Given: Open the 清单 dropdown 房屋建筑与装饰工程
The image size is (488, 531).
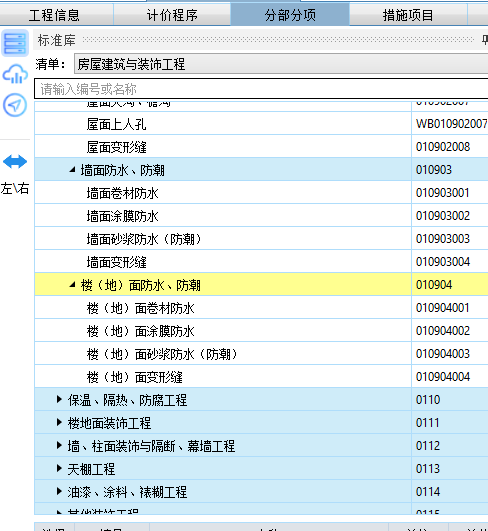Looking at the screenshot, I should point(281,64).
